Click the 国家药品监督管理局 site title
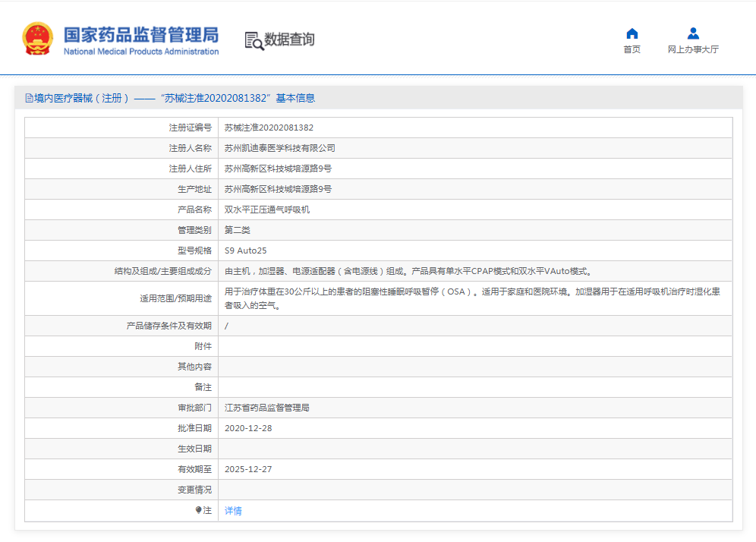The height and width of the screenshot is (542, 756). tap(140, 36)
